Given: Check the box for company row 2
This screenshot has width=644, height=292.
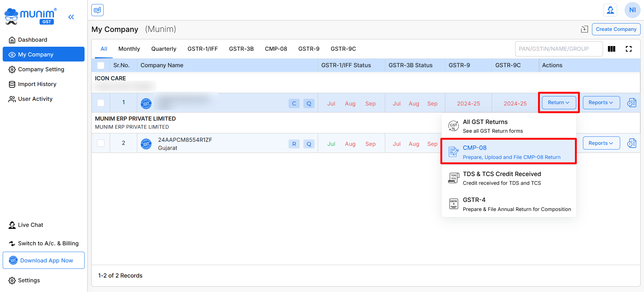Looking at the screenshot, I should click(101, 143).
